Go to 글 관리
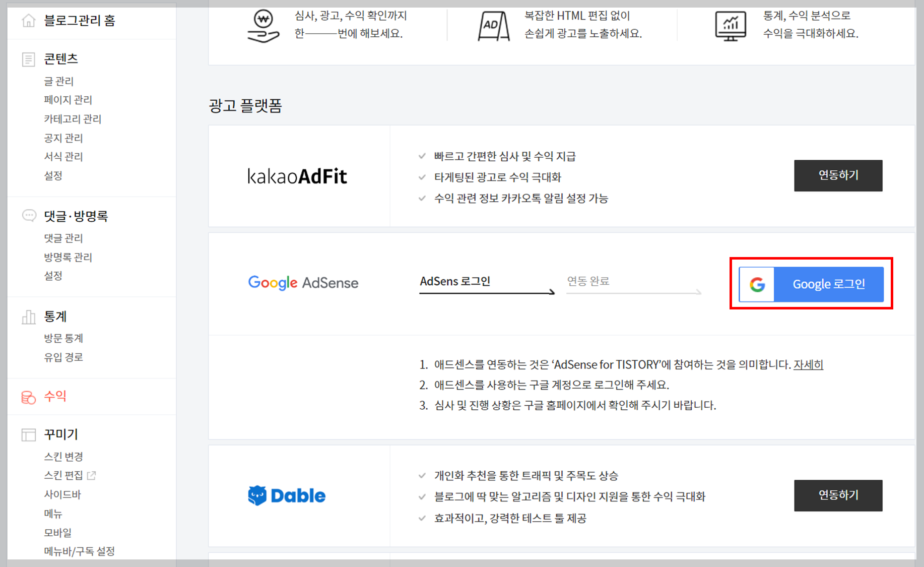Screen dimensions: 924x567 coord(59,81)
